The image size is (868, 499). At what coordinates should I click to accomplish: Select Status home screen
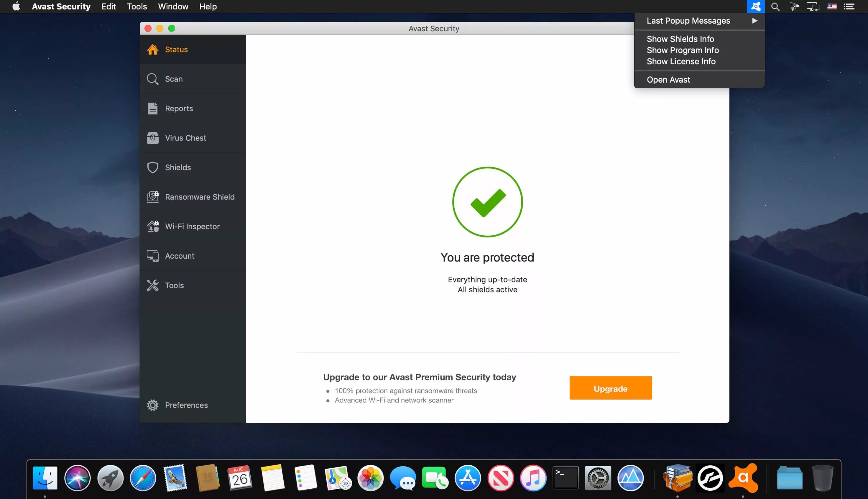(177, 49)
